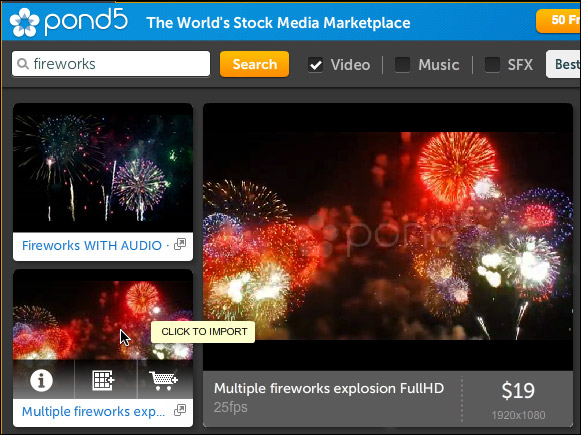Open Multiple fireworks exp popout icon
581x435 pixels.
point(180,410)
